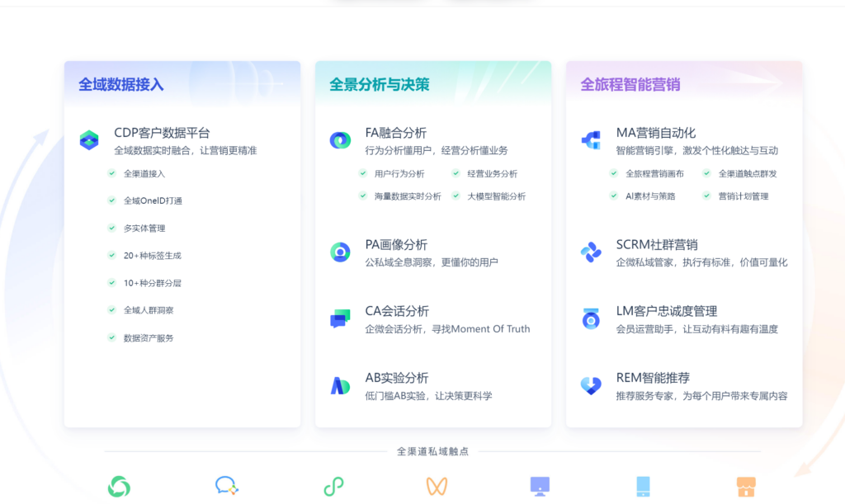Viewport: 845px width, 504px height.
Task: Click the purple desktop monitor touchpoint icon
Action: (540, 487)
